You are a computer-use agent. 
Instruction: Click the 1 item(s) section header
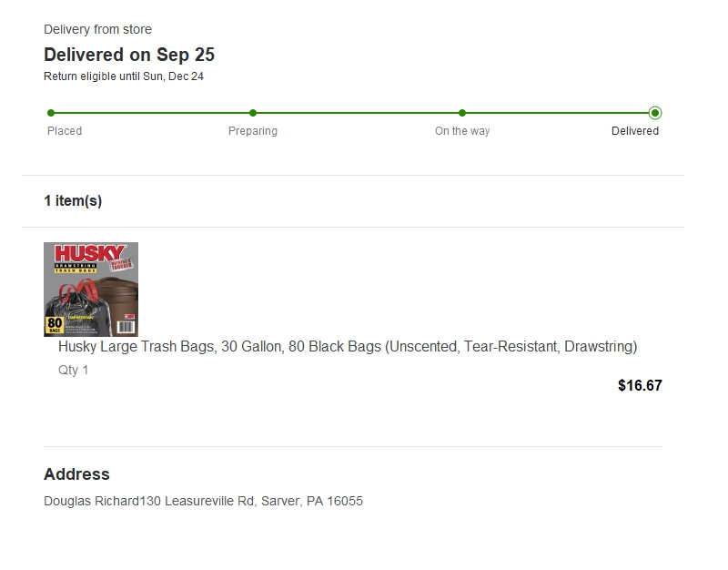coord(73,200)
